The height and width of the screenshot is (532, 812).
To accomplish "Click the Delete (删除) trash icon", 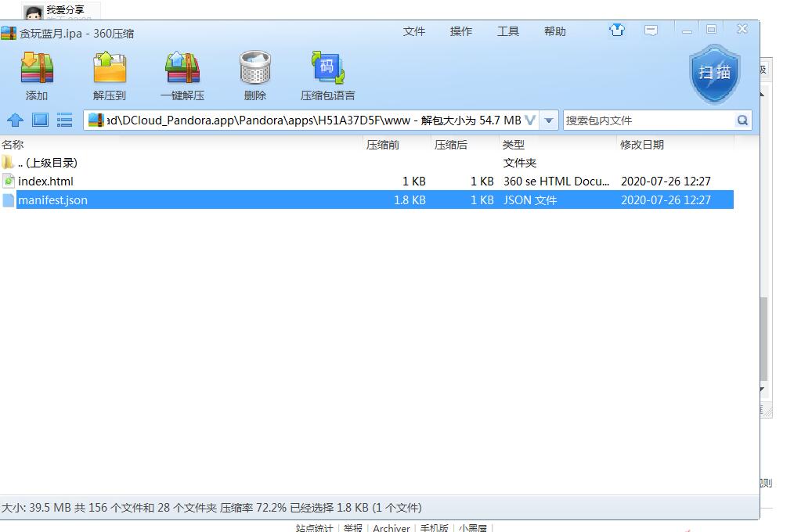I will pos(254,69).
